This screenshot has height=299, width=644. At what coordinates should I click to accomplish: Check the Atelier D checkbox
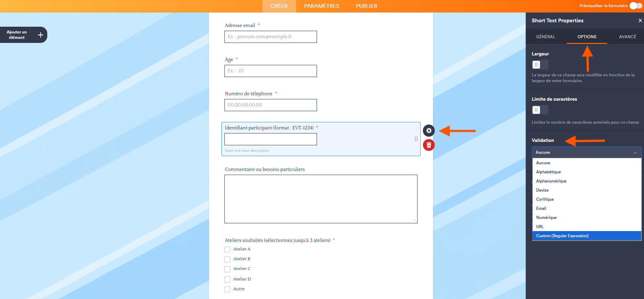pos(227,279)
